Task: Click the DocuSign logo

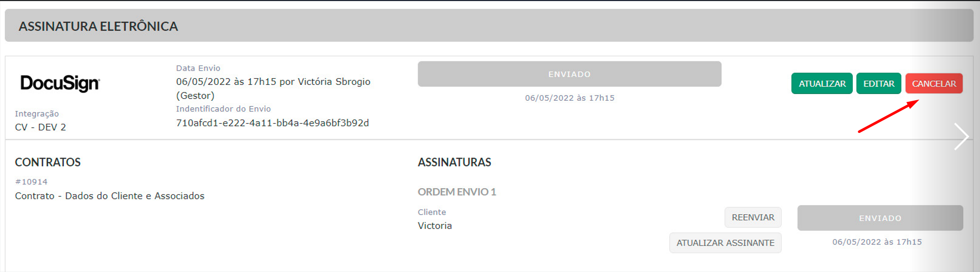Action: [60, 83]
